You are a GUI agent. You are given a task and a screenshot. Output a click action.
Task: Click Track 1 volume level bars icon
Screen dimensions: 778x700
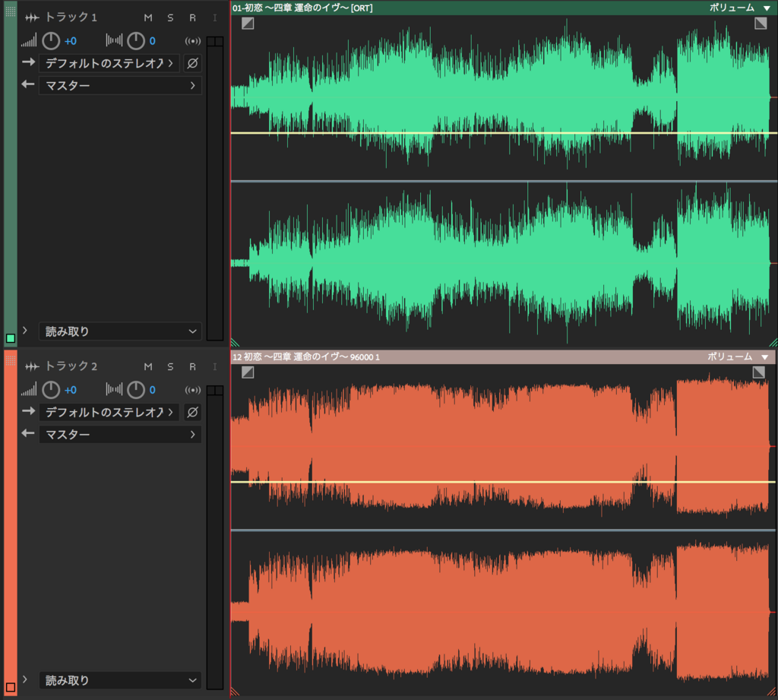[29, 41]
